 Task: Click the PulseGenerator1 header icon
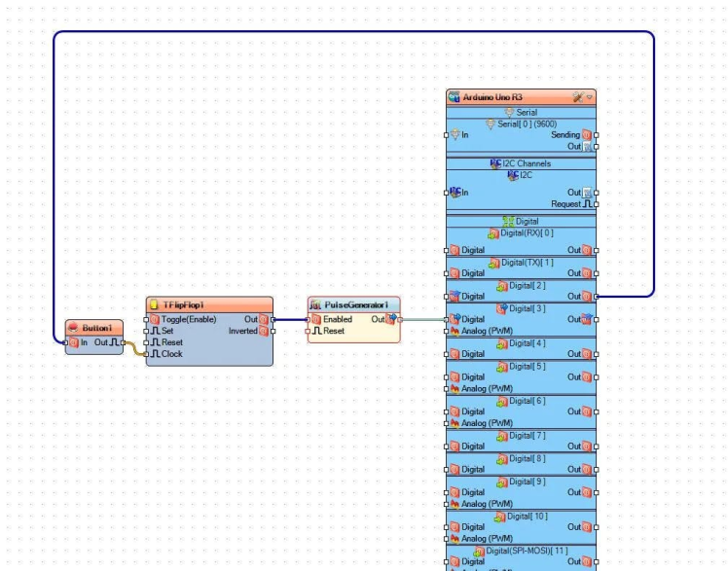(315, 304)
